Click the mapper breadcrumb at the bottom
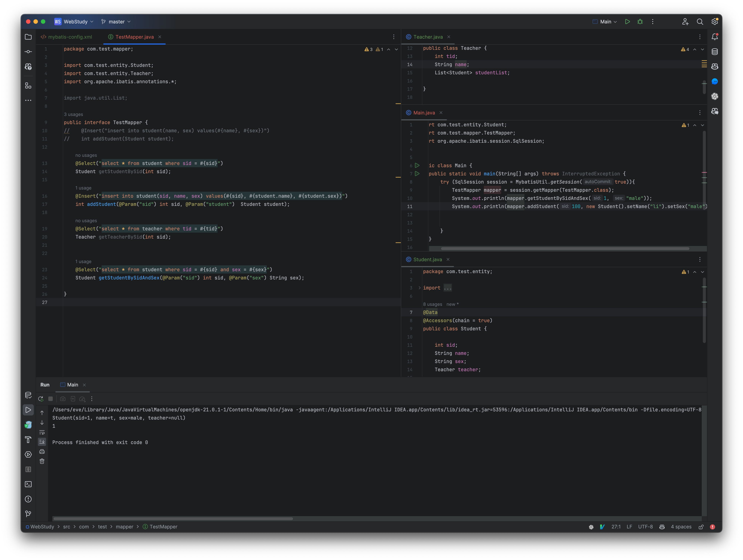 point(124,527)
